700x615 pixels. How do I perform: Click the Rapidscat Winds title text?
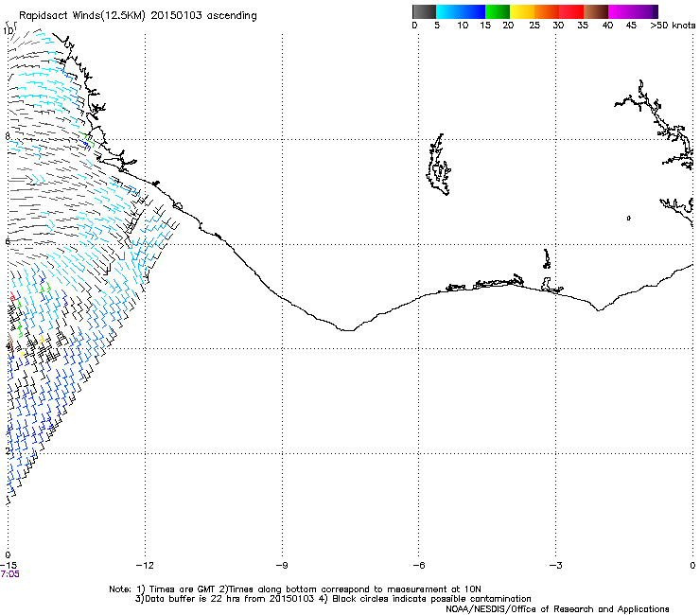point(137,16)
